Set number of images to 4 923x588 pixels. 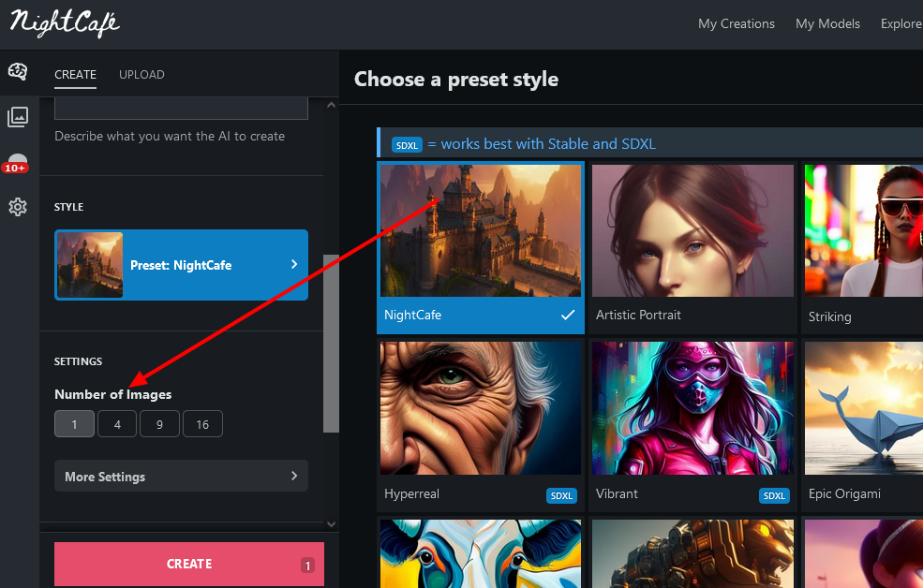(117, 424)
